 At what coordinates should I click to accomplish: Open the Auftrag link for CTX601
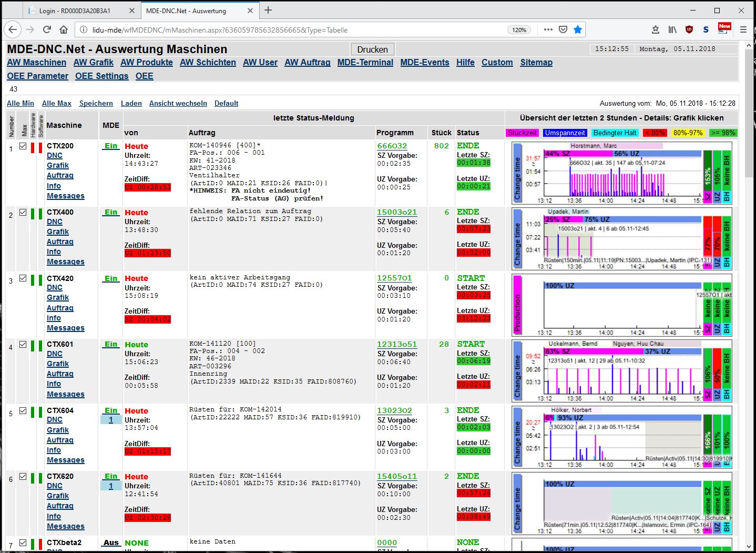click(x=60, y=374)
